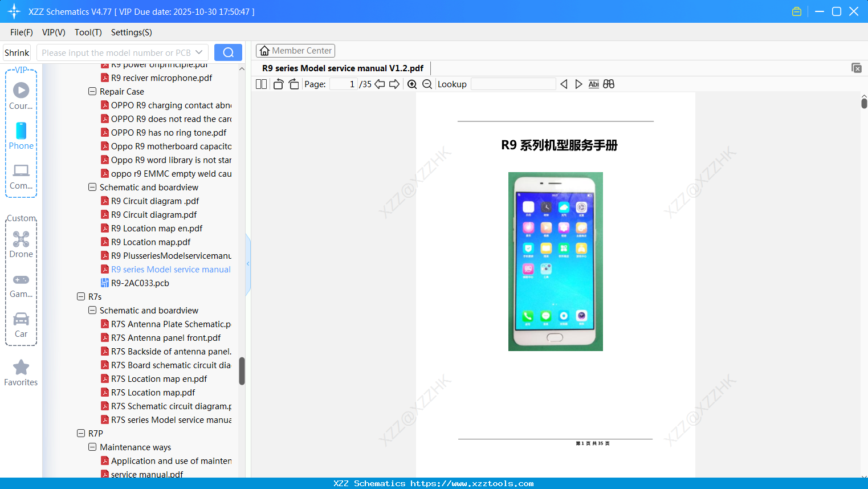Toggle the Abi whole-word match option
Screen dimensions: 868x489
tap(593, 84)
